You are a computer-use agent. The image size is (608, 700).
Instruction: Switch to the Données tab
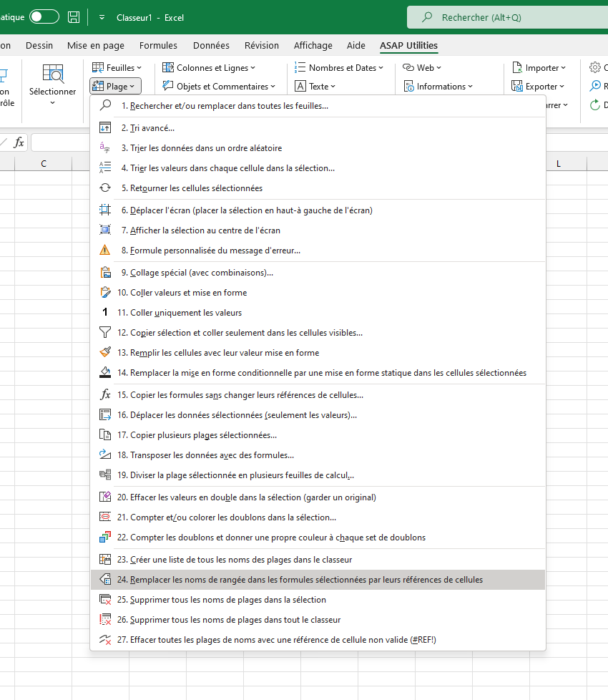212,45
